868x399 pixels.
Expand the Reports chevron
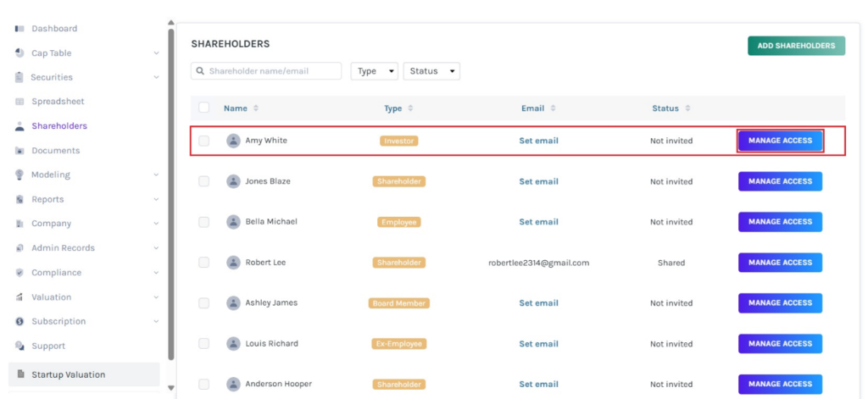pyautogui.click(x=156, y=199)
